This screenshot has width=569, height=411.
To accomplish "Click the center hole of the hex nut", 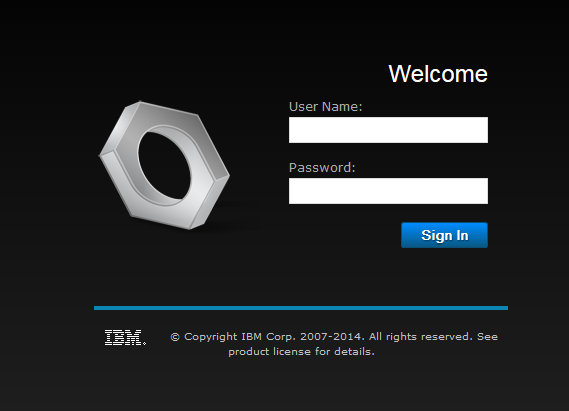I will [x=165, y=165].
